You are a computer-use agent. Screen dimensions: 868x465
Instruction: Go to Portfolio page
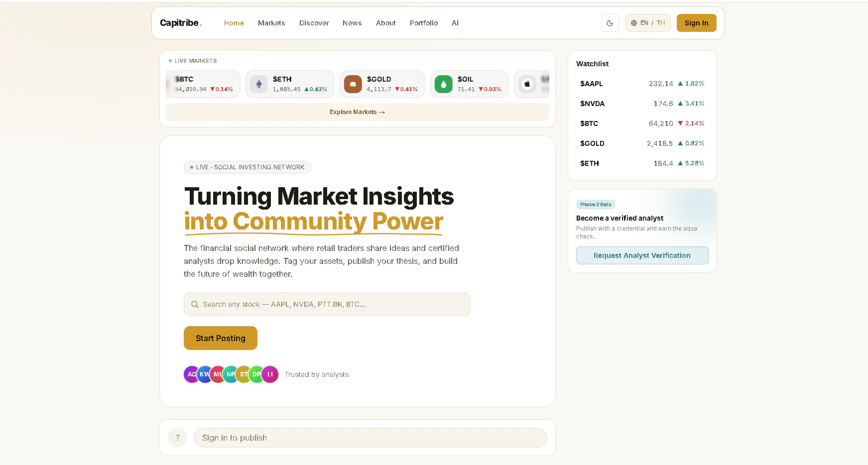[x=424, y=23]
